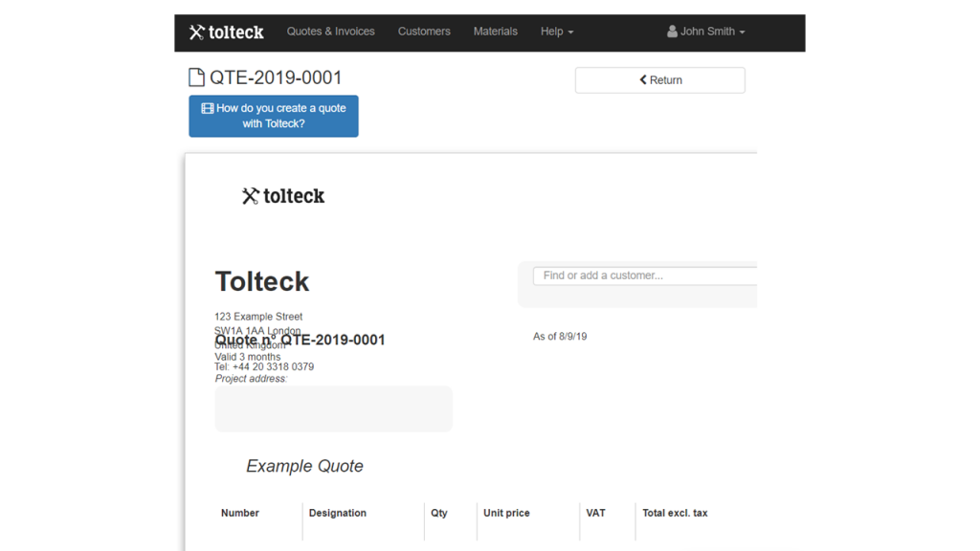Click the Designation column header
The height and width of the screenshot is (551, 980).
point(338,513)
